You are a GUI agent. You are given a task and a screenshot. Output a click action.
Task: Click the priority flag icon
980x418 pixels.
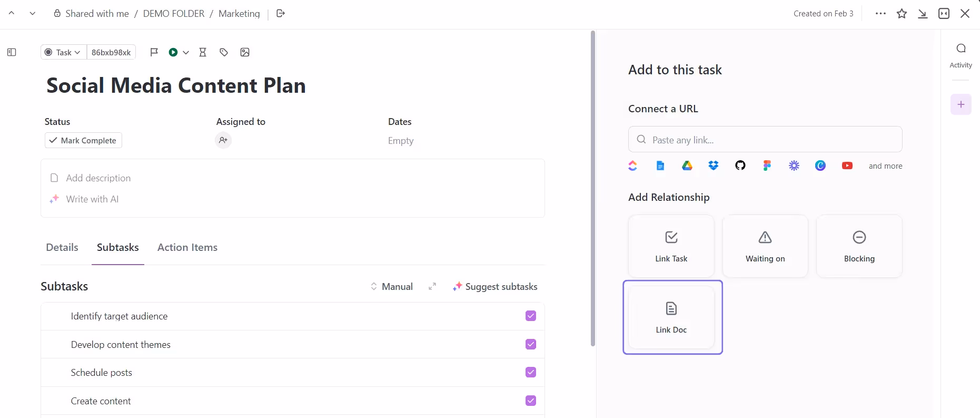[154, 52]
